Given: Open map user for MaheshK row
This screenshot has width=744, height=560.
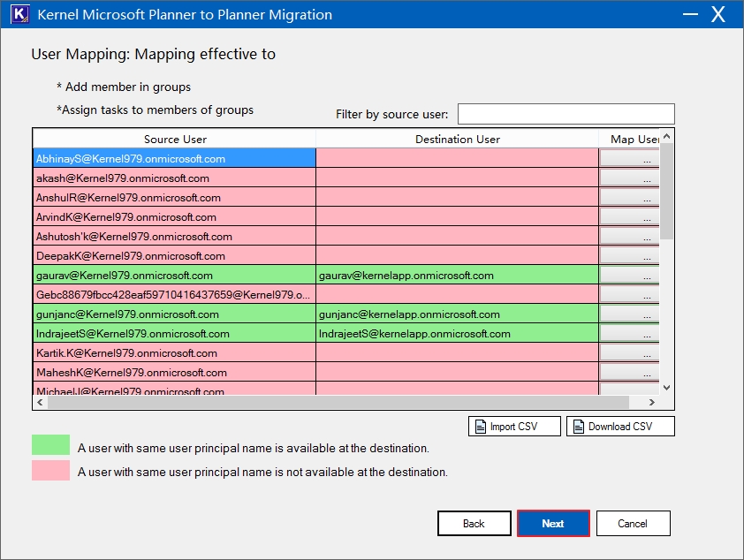Looking at the screenshot, I should tap(629, 372).
